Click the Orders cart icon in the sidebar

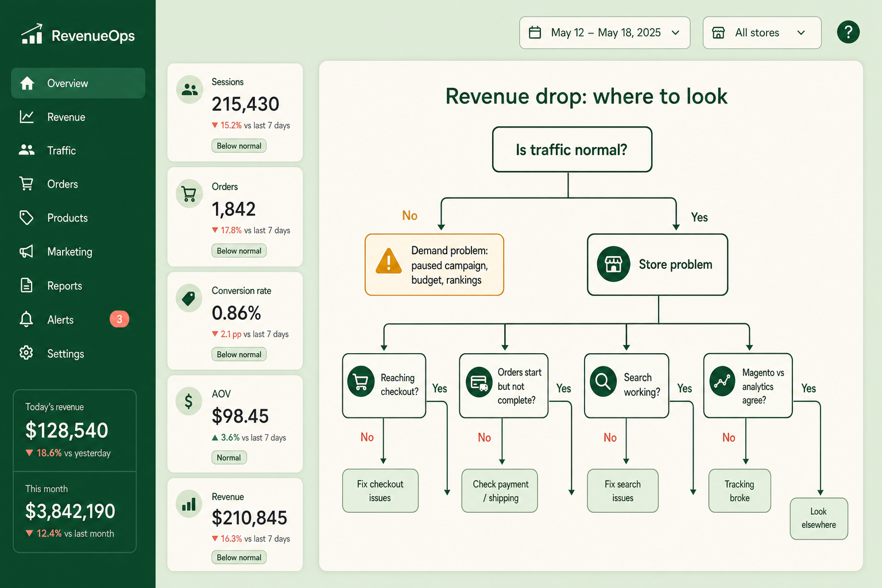[x=26, y=184]
